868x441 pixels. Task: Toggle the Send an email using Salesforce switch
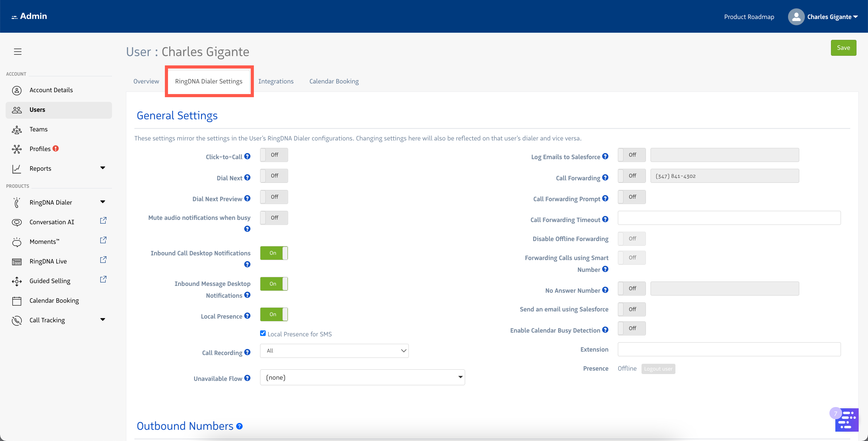(632, 309)
